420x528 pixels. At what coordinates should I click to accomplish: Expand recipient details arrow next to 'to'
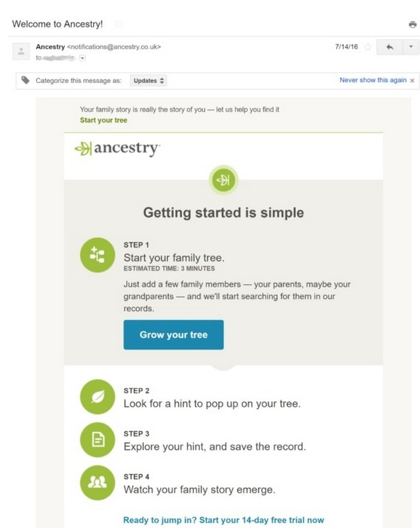pos(82,58)
